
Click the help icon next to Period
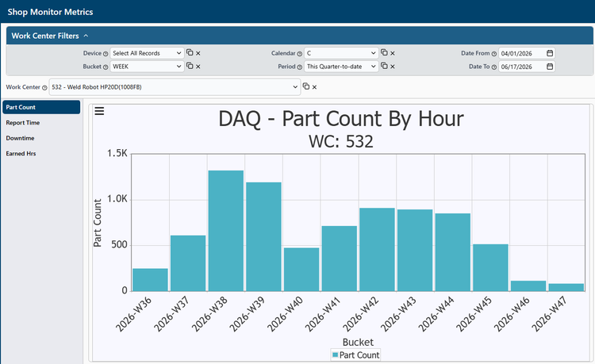click(x=299, y=67)
